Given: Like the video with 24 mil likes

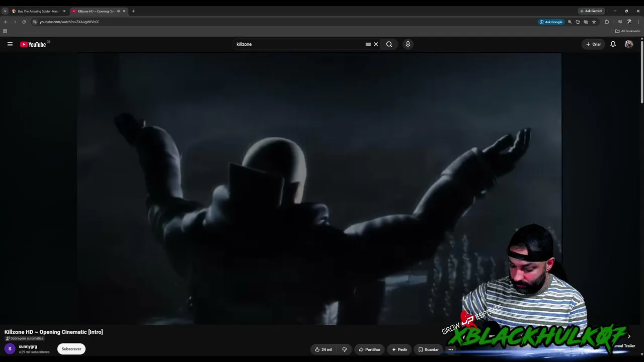Looking at the screenshot, I should pyautogui.click(x=324, y=349).
